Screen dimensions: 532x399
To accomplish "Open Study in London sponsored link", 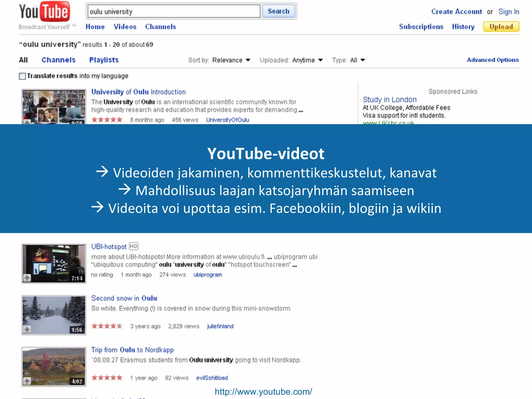I will coord(390,100).
